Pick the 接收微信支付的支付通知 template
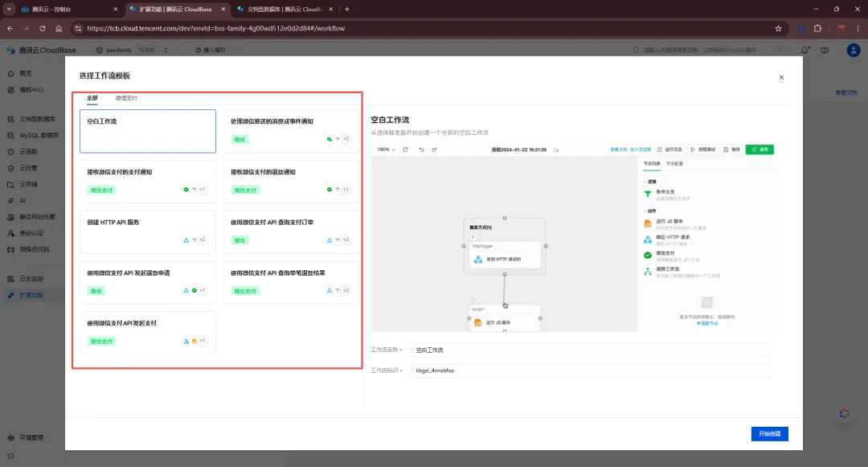 pyautogui.click(x=148, y=182)
